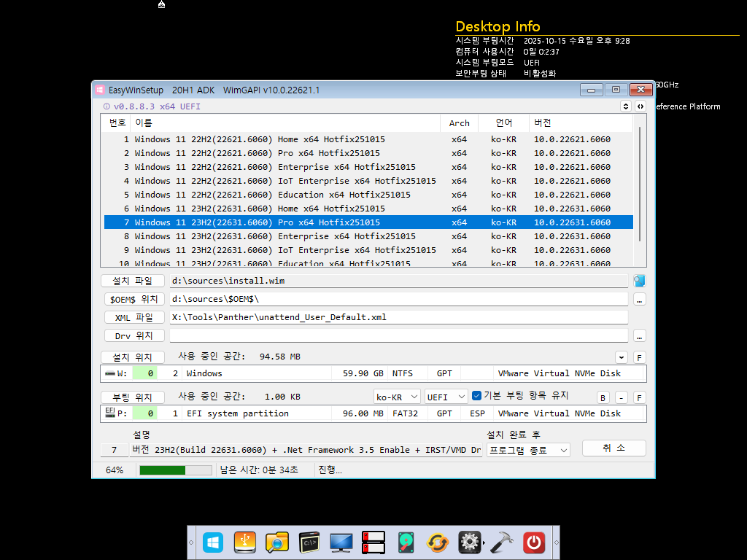Screen dimensions: 747x560
Task: Click the drive icon beside W:
Action: pos(110,373)
